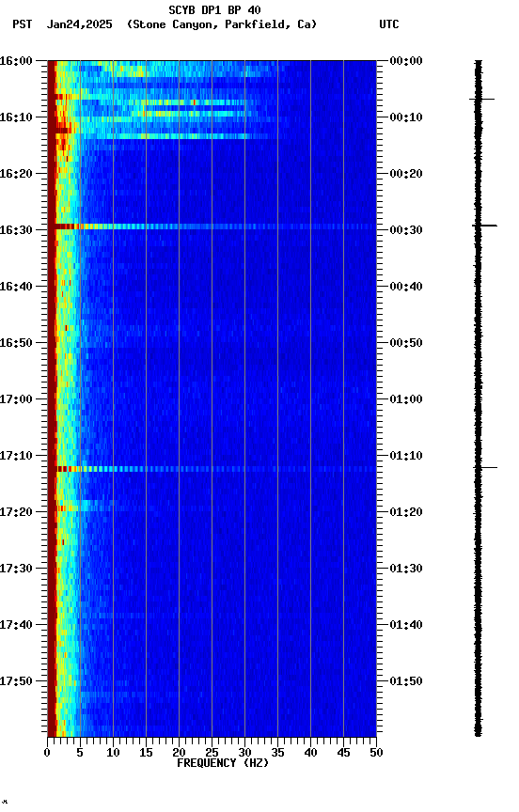519x812 pixels.
Task: Click the '01:50' UTC time label
Action: 406,681
